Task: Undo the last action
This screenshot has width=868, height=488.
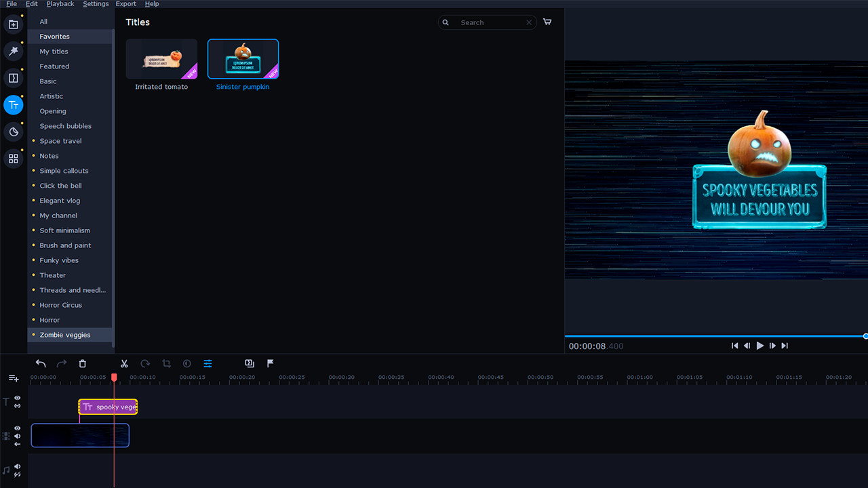Action: pyautogui.click(x=40, y=363)
